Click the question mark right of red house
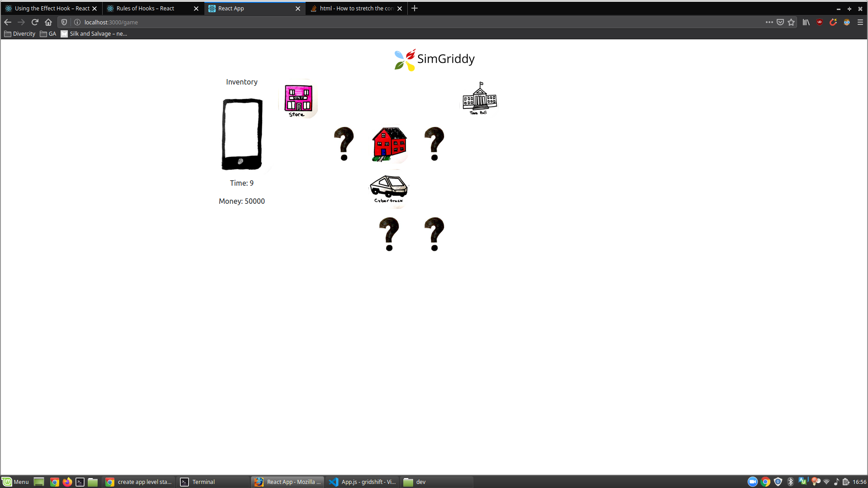Viewport: 868px width, 488px height. 434,144
